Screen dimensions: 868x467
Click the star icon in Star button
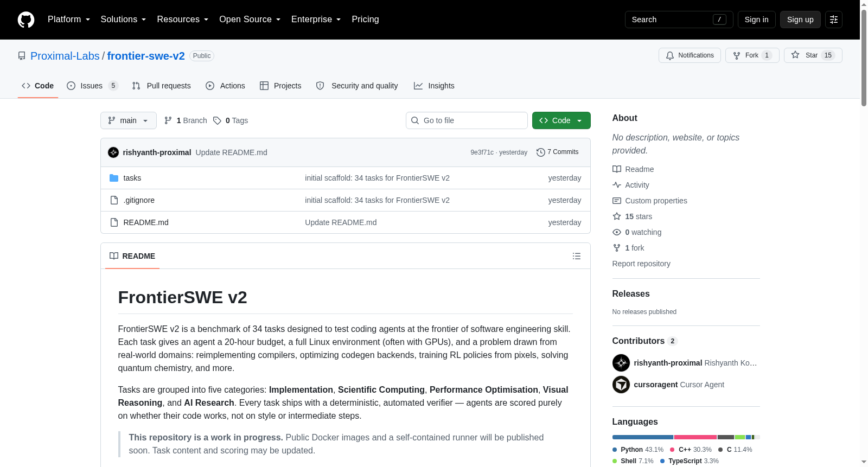pyautogui.click(x=795, y=55)
